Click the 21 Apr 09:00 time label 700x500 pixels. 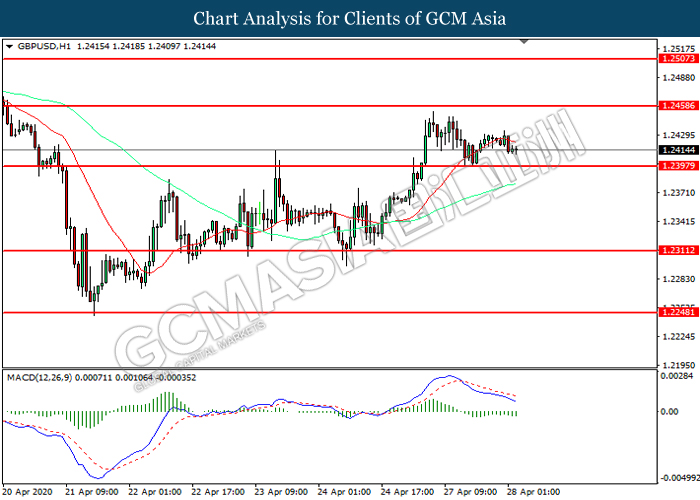(x=92, y=492)
